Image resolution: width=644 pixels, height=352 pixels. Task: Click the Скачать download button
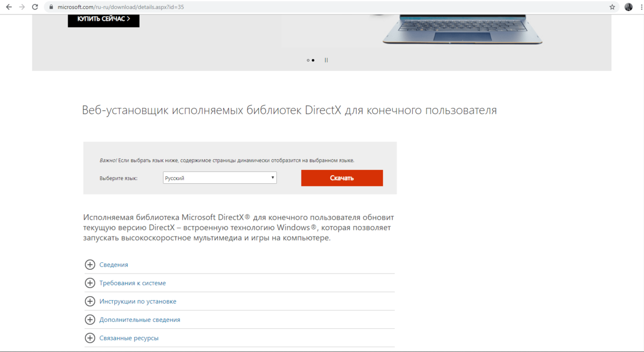tap(342, 177)
